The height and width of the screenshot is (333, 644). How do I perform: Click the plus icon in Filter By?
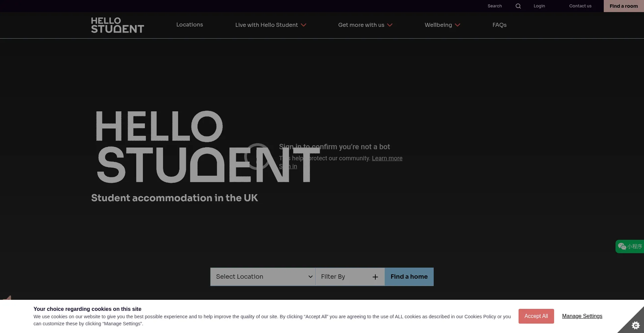point(375,277)
